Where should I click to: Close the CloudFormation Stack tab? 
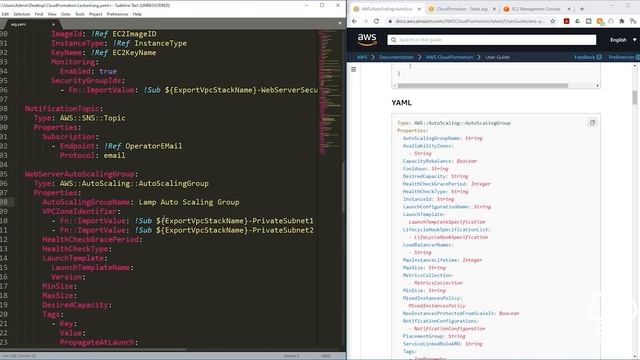coord(494,9)
